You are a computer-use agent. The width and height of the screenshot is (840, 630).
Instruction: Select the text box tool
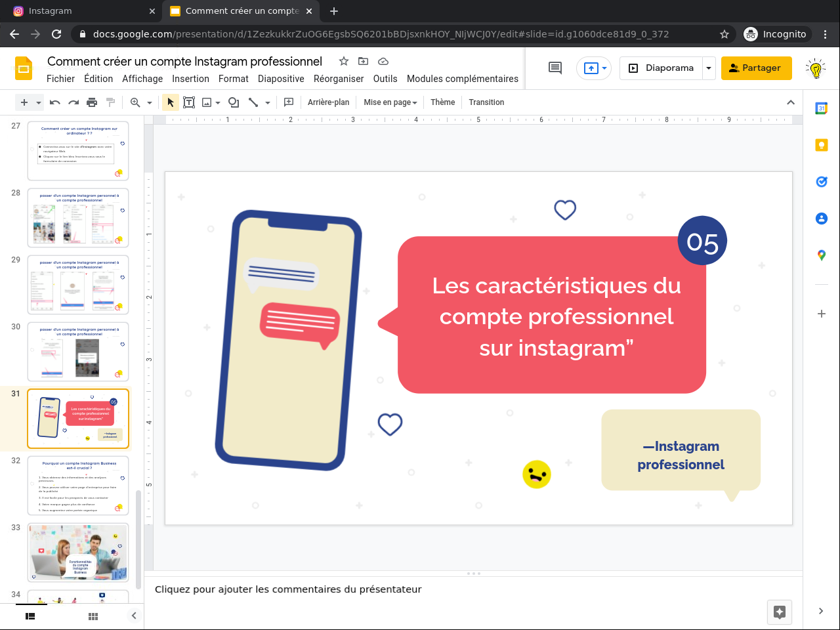tap(189, 102)
